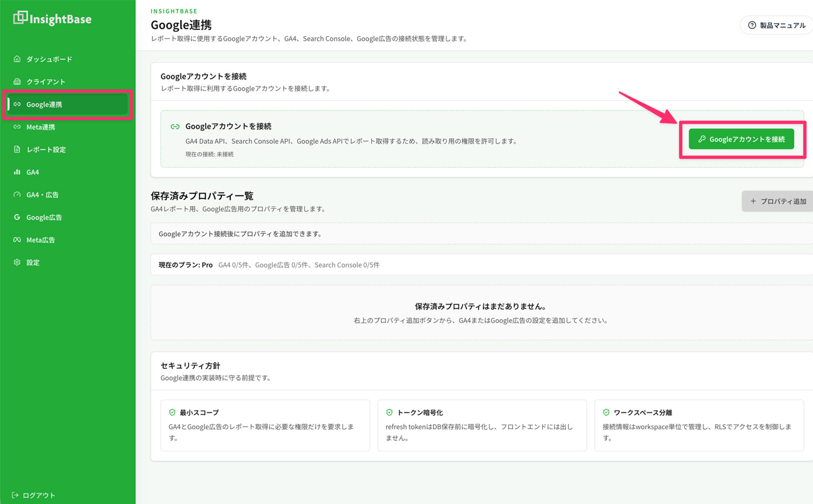Click the 最小スコープ card title
813x504 pixels.
tap(199, 412)
